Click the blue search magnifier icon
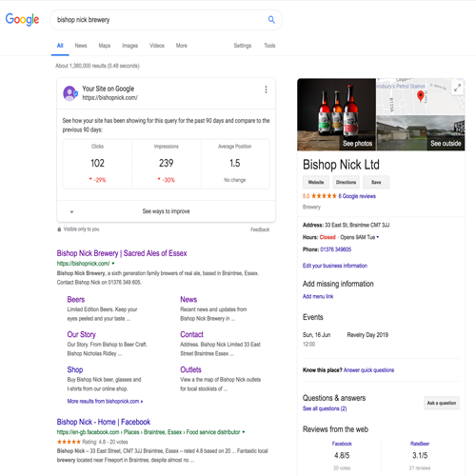The image size is (476, 476). (271, 20)
